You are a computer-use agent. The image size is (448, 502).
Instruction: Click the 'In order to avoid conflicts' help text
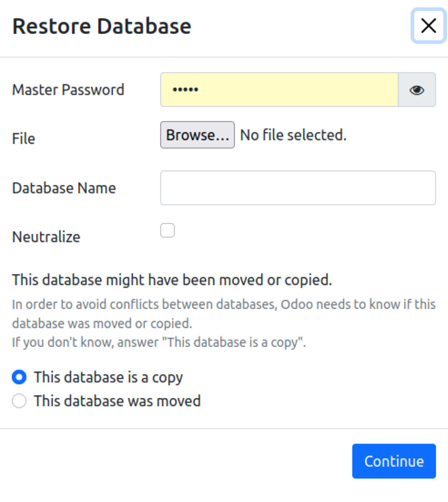224,314
